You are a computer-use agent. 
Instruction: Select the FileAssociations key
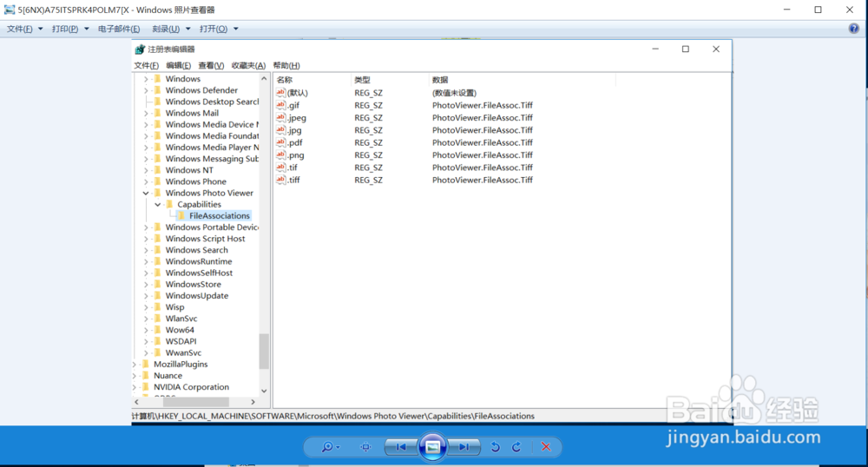pyautogui.click(x=220, y=216)
